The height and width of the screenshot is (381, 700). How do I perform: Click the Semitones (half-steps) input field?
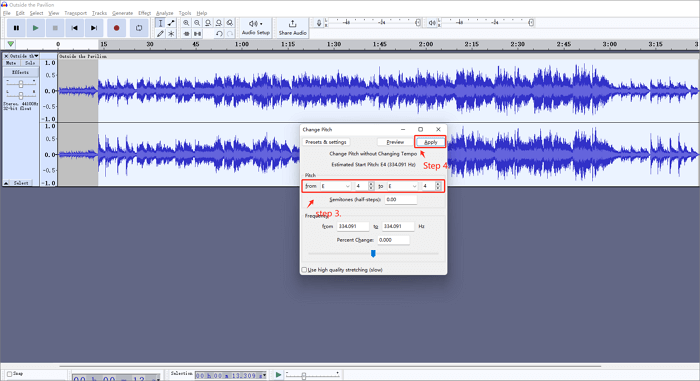click(400, 200)
